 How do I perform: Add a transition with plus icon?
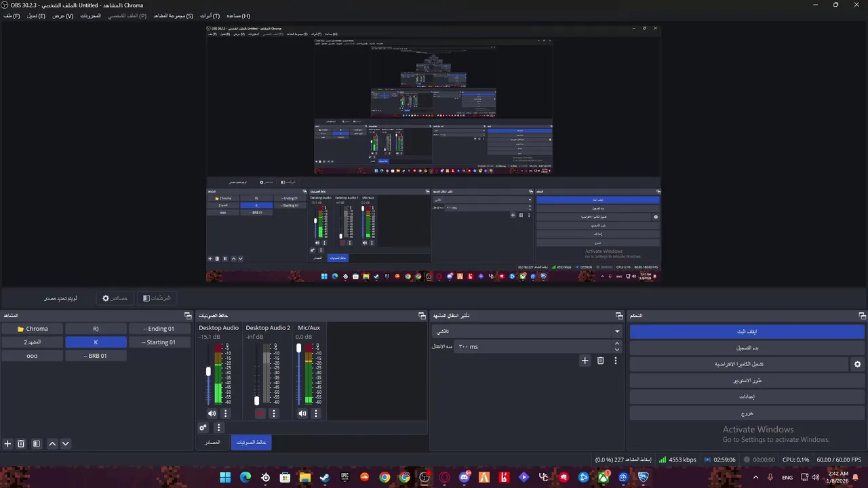pyautogui.click(x=585, y=361)
